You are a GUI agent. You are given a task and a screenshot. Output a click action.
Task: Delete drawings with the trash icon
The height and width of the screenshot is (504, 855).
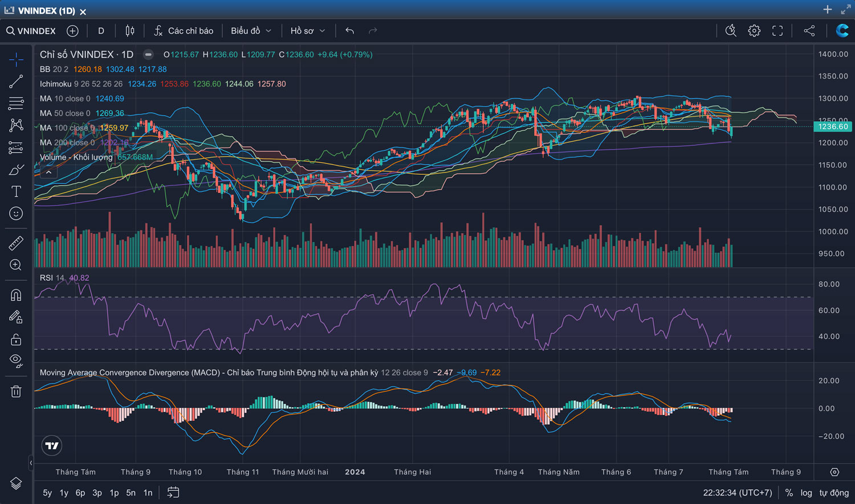[16, 391]
